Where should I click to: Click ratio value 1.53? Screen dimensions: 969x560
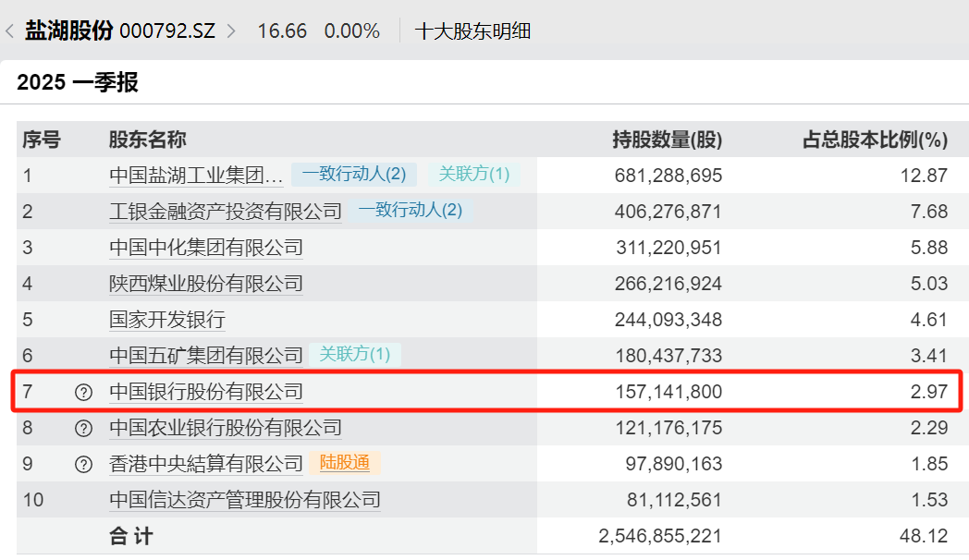click(929, 500)
